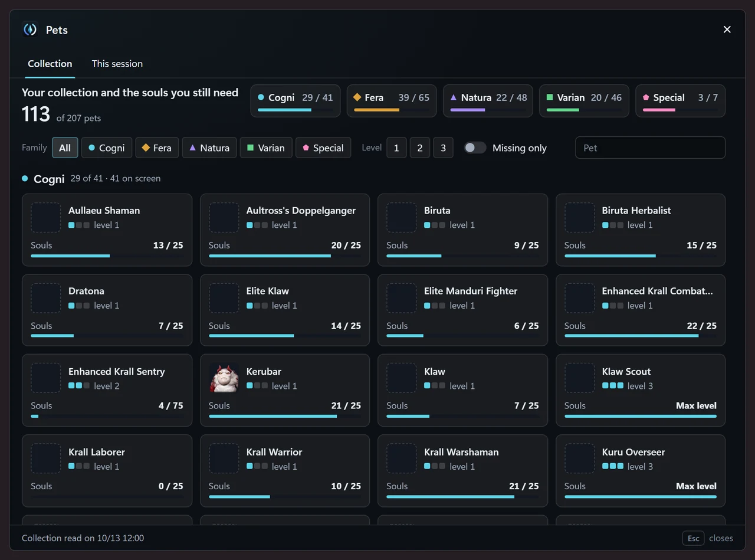Click the empty portrait slot for Biruta
The width and height of the screenshot is (755, 560).
click(401, 217)
